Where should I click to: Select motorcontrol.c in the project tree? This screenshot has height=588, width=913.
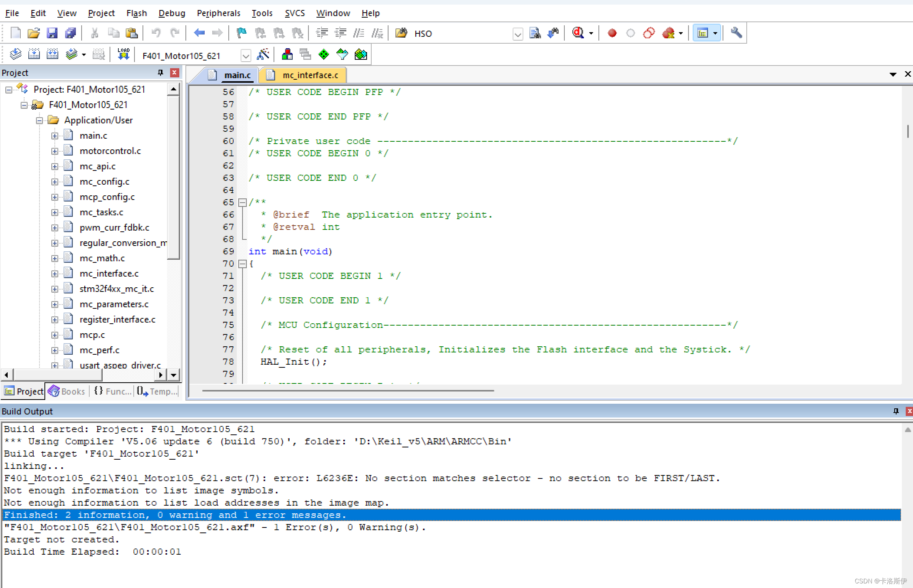[110, 151]
